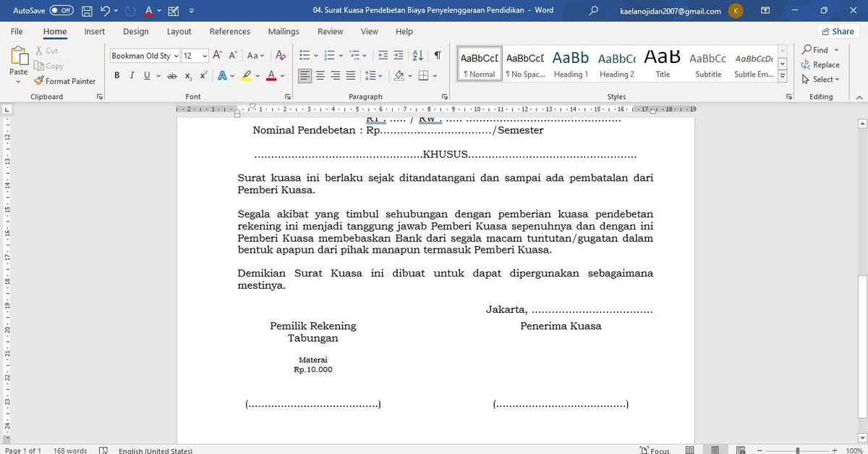
Task: Expand the Styles gallery More arrow
Action: click(782, 76)
